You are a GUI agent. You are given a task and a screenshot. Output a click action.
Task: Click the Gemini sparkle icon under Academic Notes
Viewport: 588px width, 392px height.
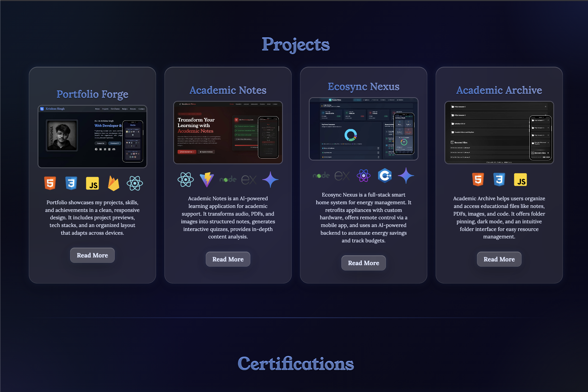[270, 180]
